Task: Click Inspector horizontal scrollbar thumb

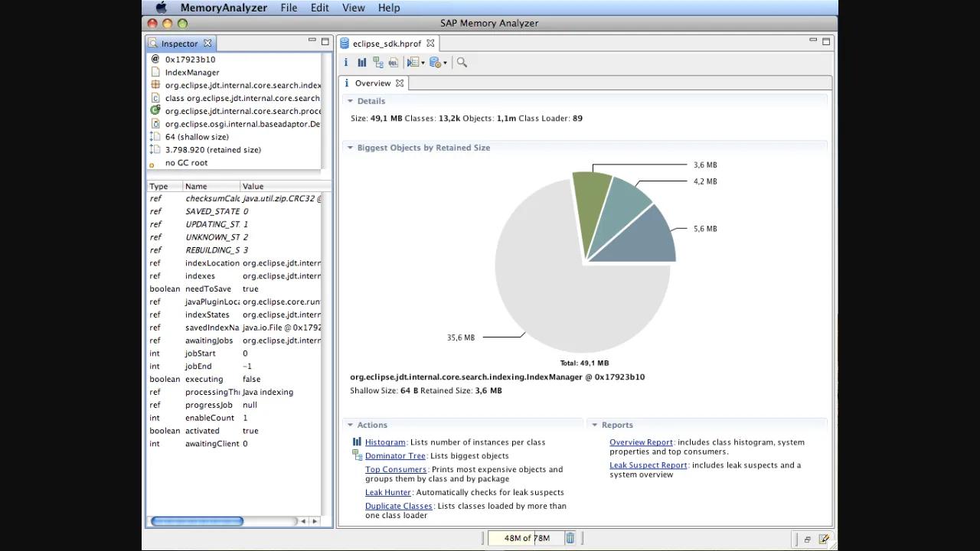Action: pos(197,521)
